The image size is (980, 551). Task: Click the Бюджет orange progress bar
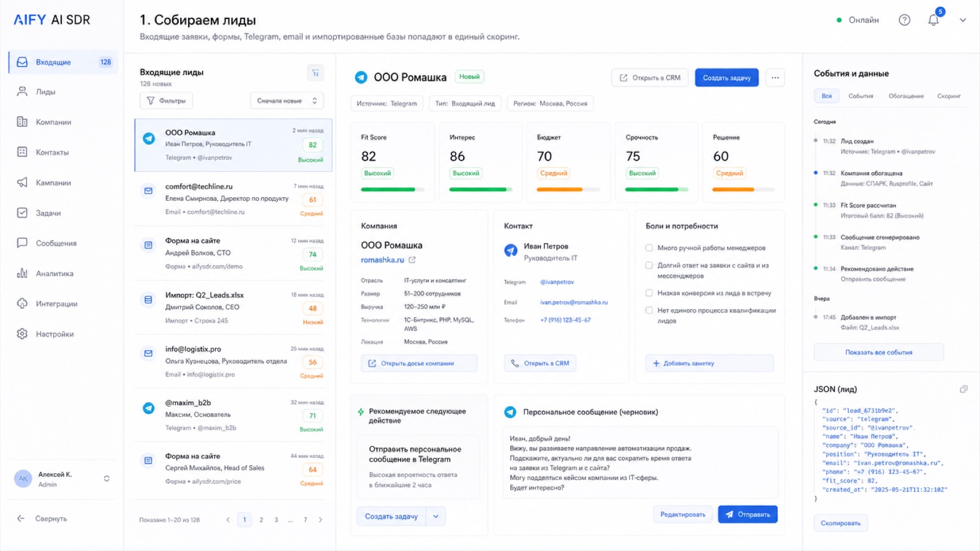coord(568,190)
